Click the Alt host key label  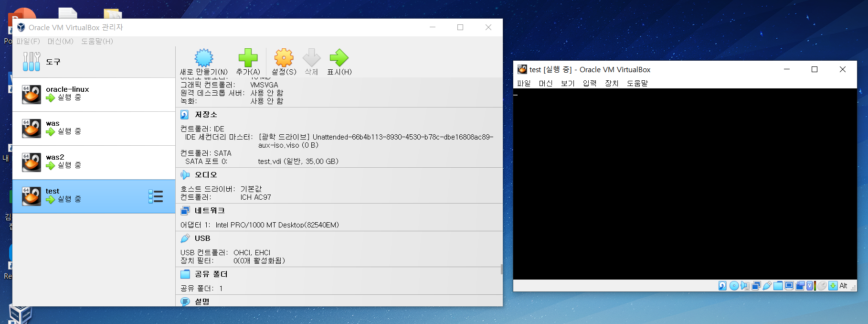(x=843, y=286)
